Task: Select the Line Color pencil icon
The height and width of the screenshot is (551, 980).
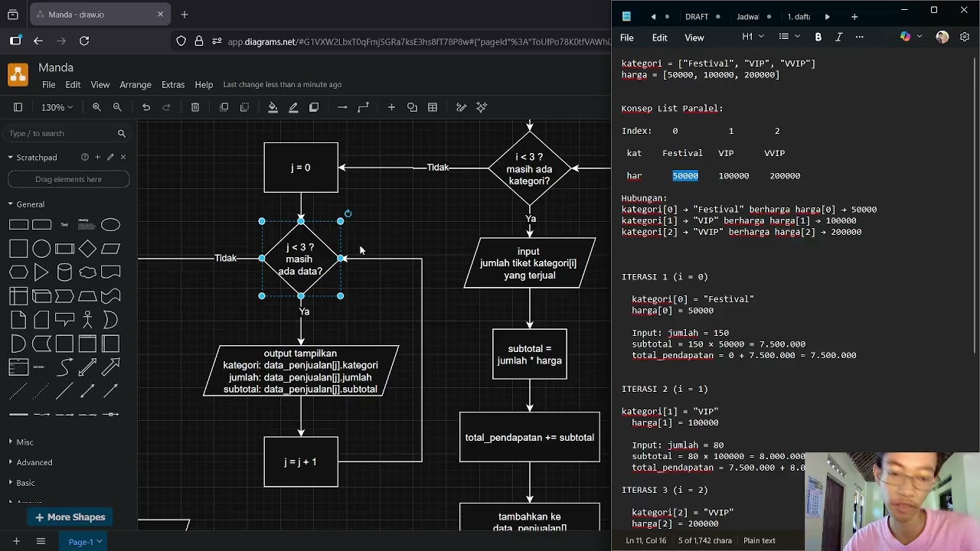Action: click(x=293, y=107)
